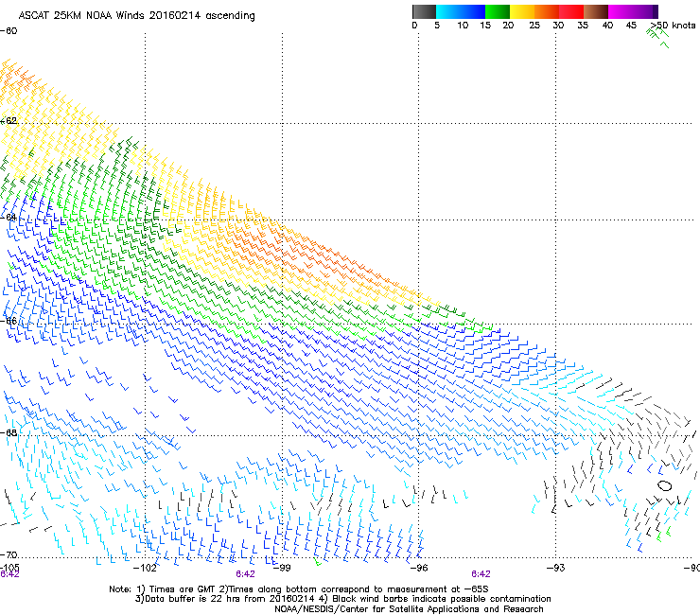Click the "35" label under the color bar
Screen dimensions: 700x615
(x=583, y=26)
